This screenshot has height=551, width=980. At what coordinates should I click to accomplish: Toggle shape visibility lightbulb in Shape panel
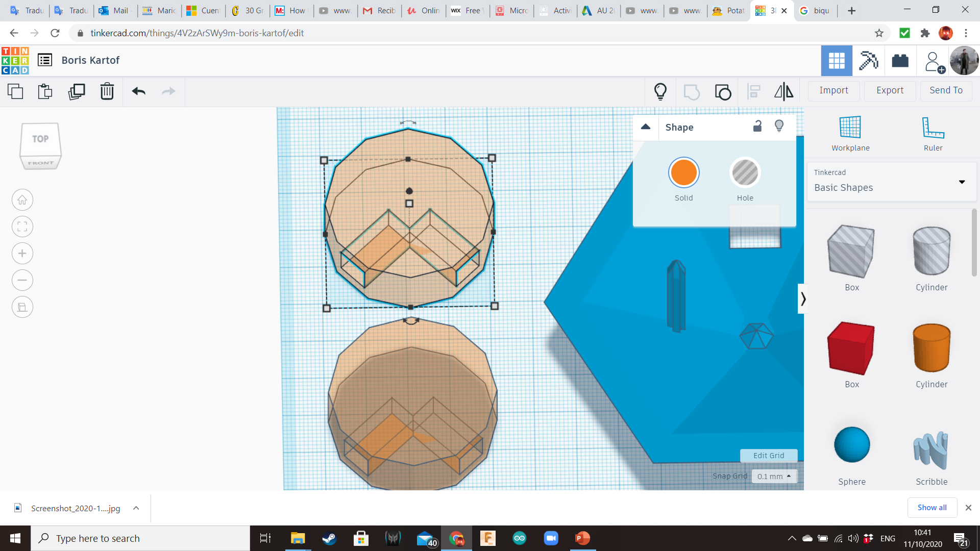779,126
